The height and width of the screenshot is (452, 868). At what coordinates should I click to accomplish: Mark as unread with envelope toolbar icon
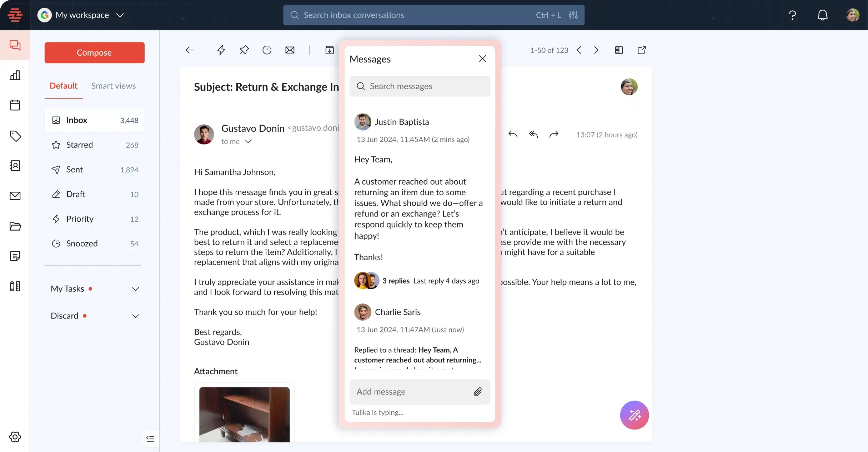290,50
